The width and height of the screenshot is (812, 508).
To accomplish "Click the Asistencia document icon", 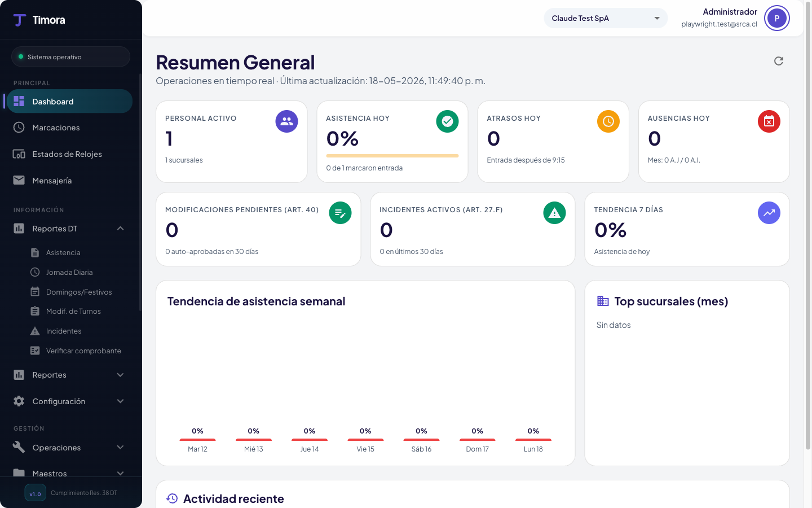I will pos(35,252).
